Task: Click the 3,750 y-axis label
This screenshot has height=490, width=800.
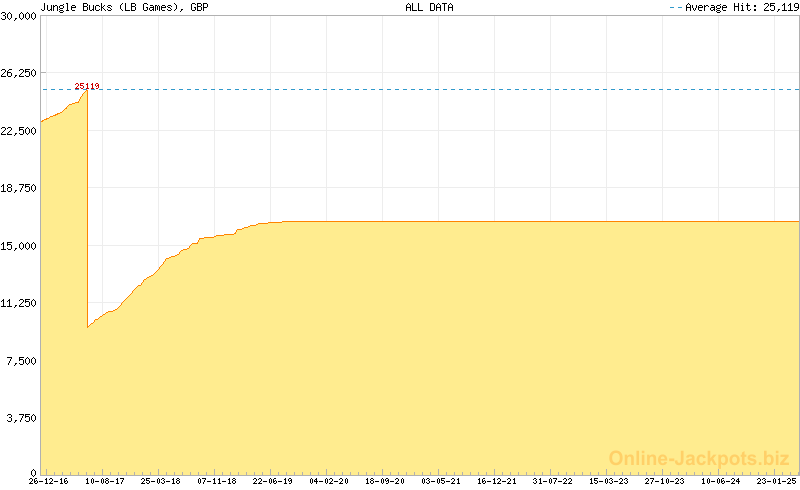Action: coord(22,417)
